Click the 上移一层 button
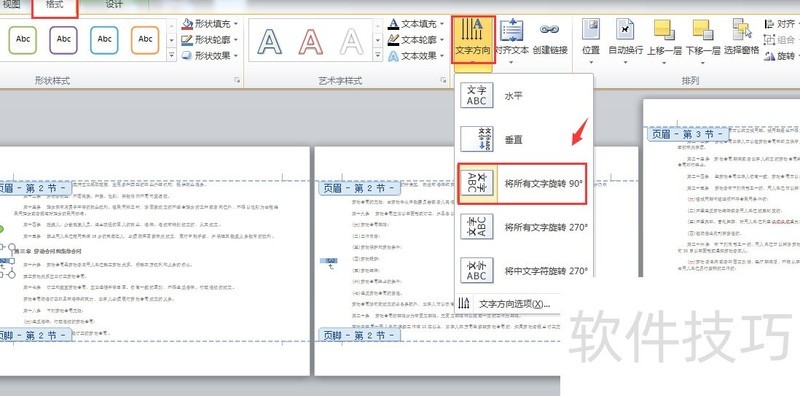800x396 pixels. tap(664, 41)
